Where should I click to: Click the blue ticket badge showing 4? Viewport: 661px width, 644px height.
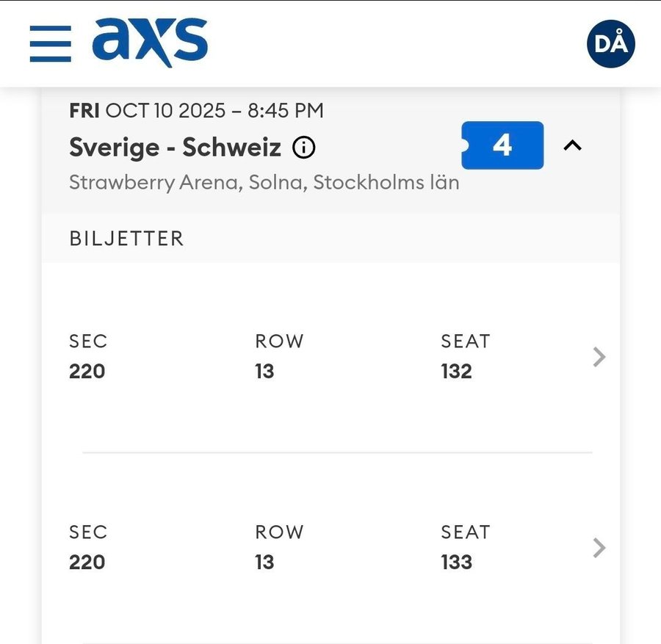[503, 145]
